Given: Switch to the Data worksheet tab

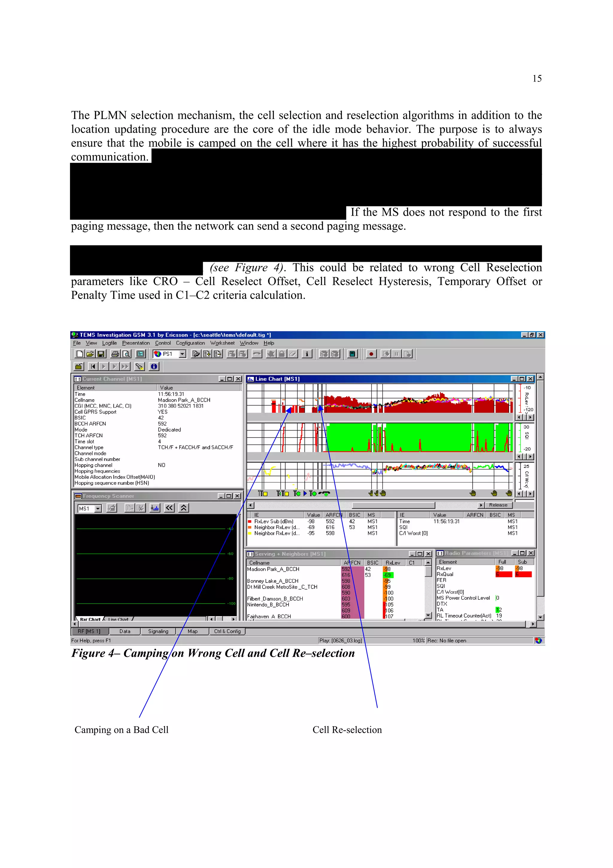Looking at the screenshot, I should pyautogui.click(x=125, y=631).
